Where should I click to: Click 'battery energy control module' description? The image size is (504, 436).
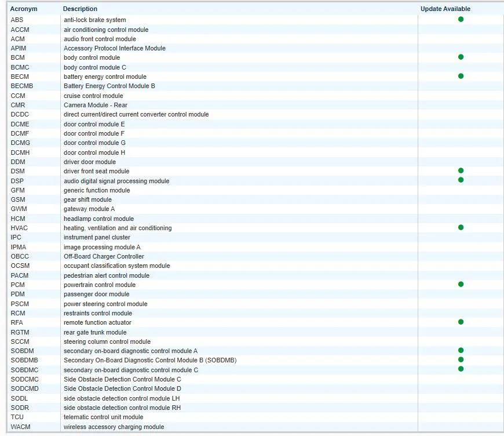[105, 77]
